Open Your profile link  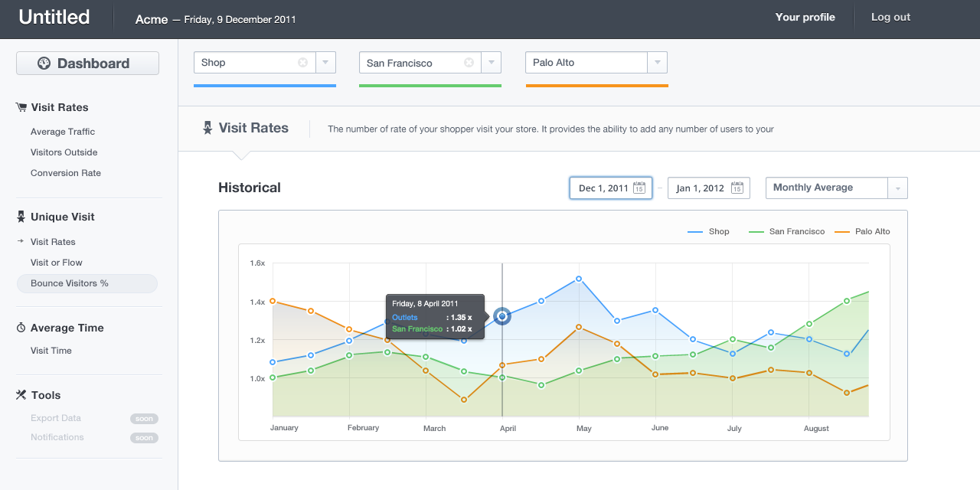(805, 17)
